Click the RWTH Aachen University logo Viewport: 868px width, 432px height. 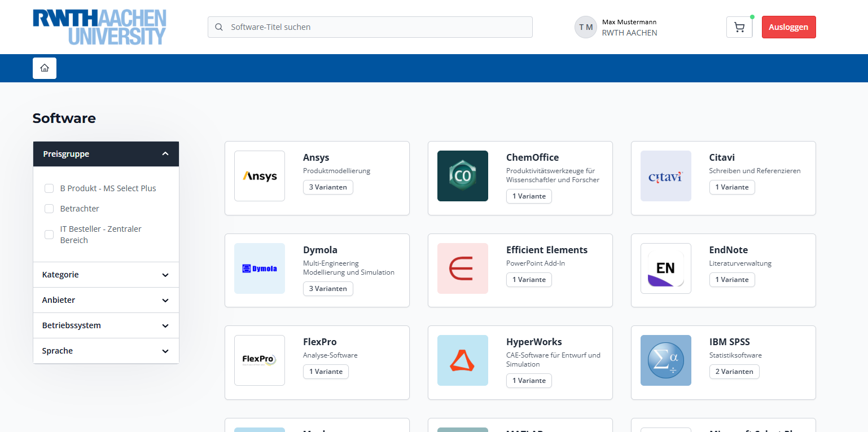[99, 27]
